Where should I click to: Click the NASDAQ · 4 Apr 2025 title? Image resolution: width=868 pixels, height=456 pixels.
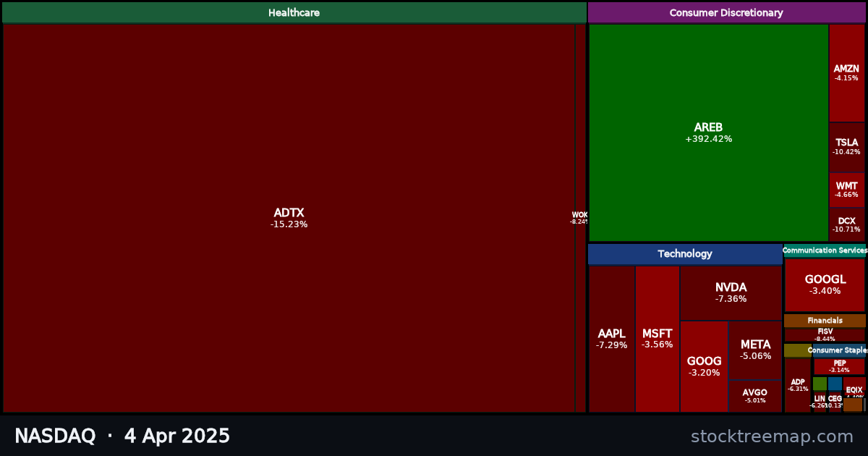[x=122, y=436]
